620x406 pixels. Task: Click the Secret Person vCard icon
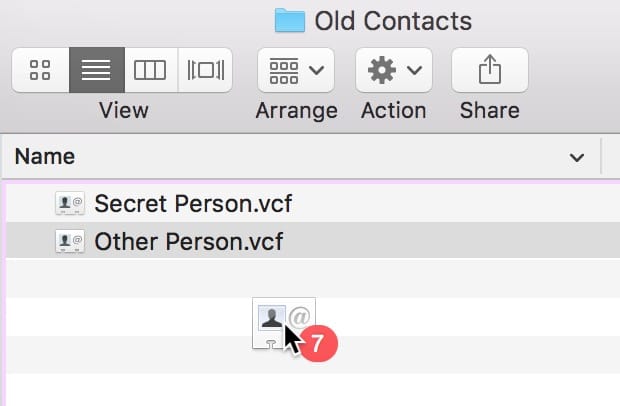[x=70, y=204]
